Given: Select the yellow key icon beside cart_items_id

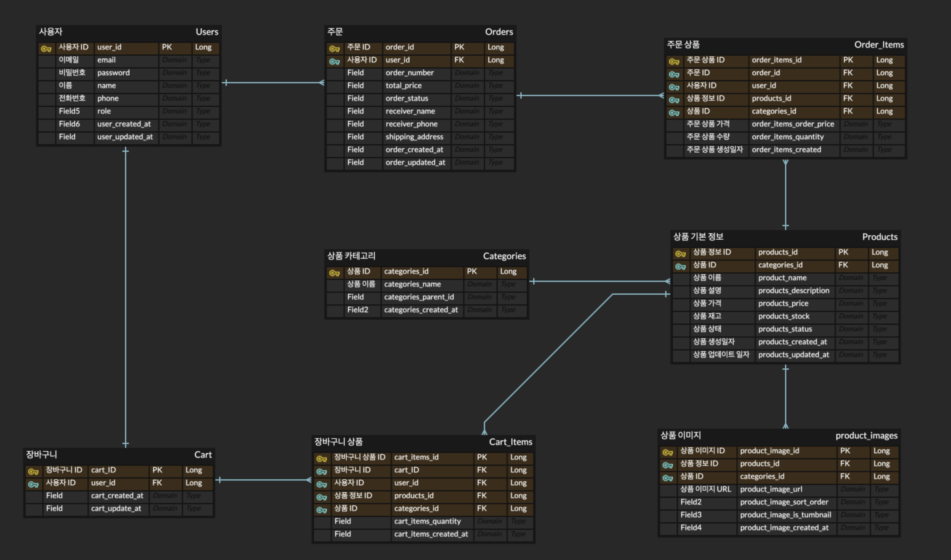Looking at the screenshot, I should (321, 458).
